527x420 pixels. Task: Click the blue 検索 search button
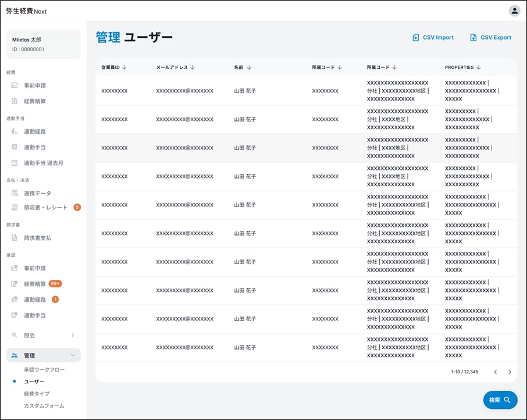click(x=500, y=400)
